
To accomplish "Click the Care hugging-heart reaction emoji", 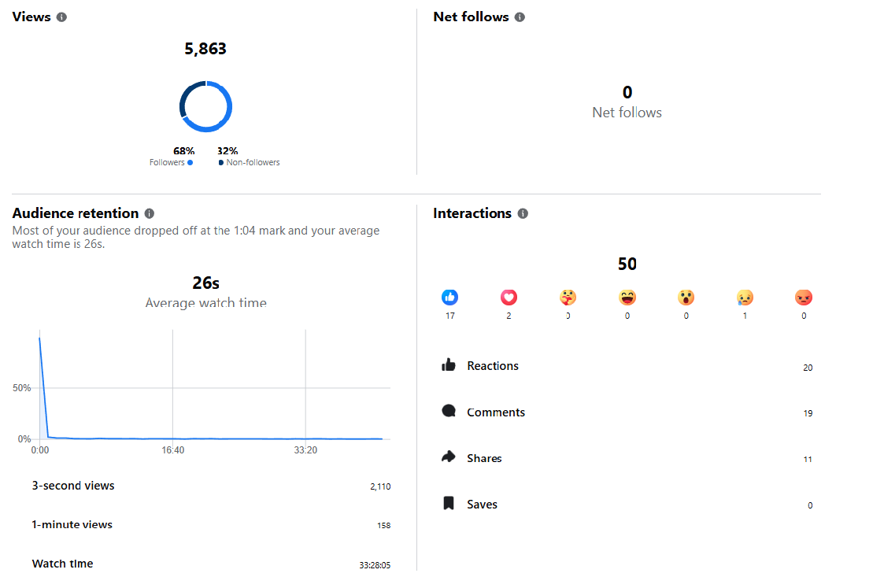I will [x=568, y=298].
